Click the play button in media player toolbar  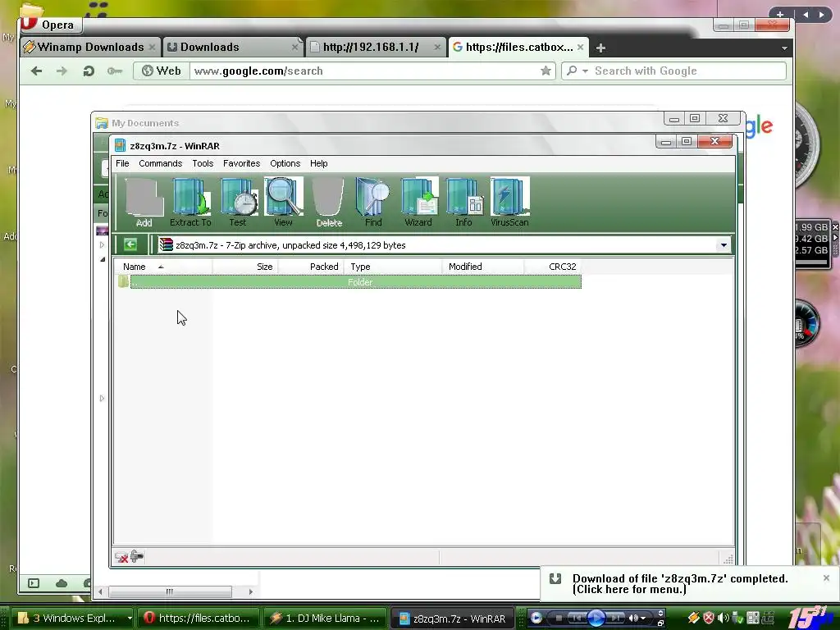(x=596, y=618)
